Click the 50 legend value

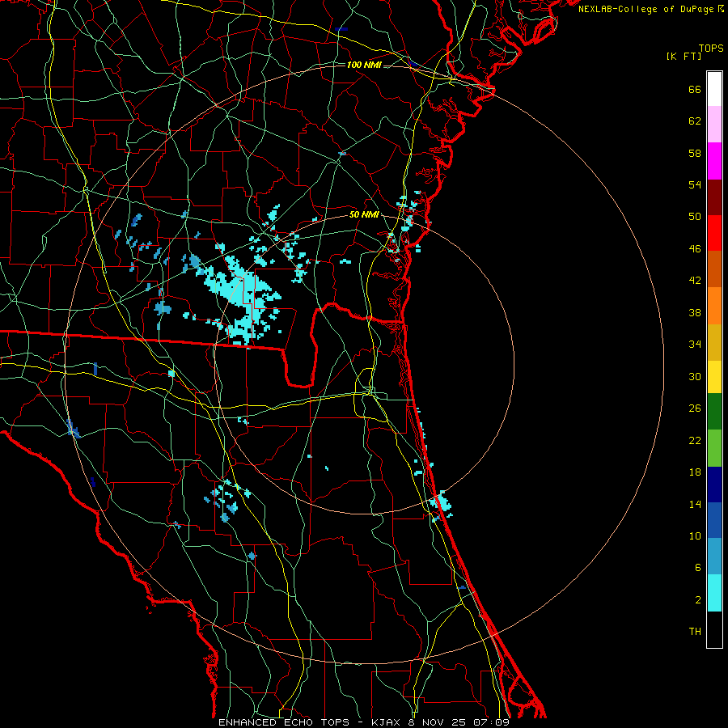(695, 216)
